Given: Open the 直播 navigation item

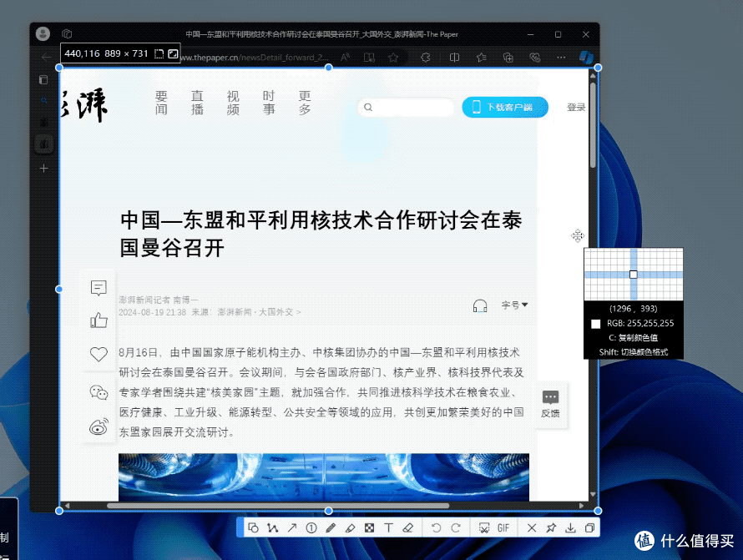Looking at the screenshot, I should click(197, 103).
